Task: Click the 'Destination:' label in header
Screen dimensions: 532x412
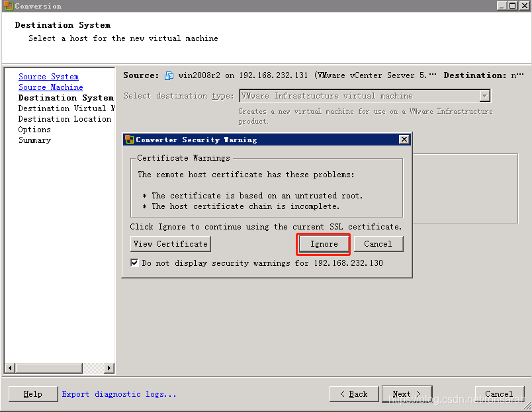Action: [474, 75]
